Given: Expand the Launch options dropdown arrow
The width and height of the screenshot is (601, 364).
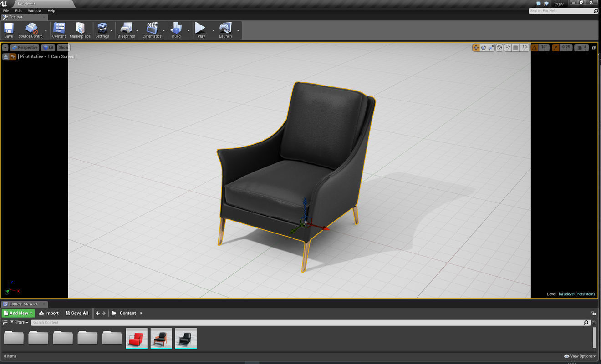Looking at the screenshot, I should tap(238, 31).
